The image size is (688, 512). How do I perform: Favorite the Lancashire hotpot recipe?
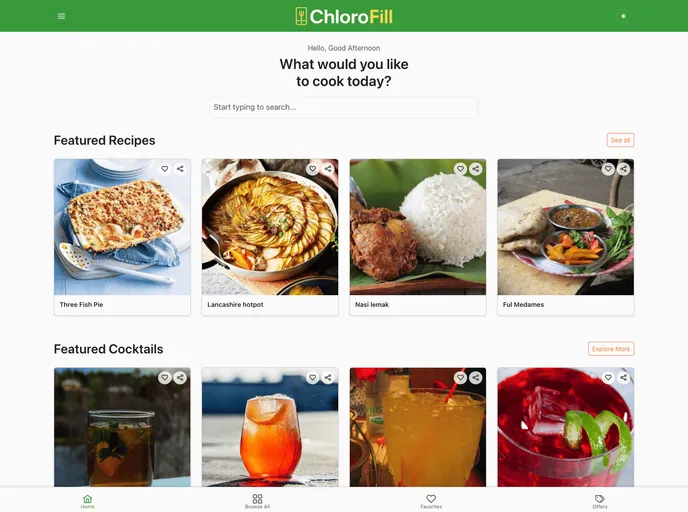pyautogui.click(x=312, y=169)
